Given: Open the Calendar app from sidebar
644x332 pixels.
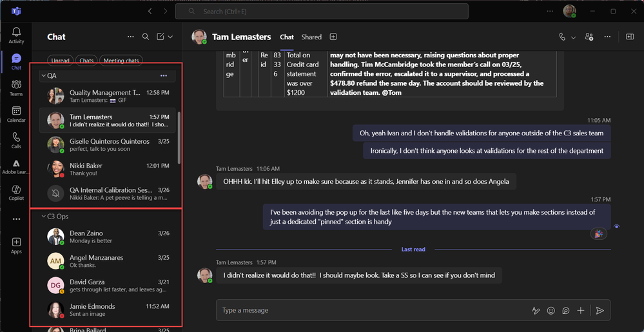Looking at the screenshot, I should point(16,114).
